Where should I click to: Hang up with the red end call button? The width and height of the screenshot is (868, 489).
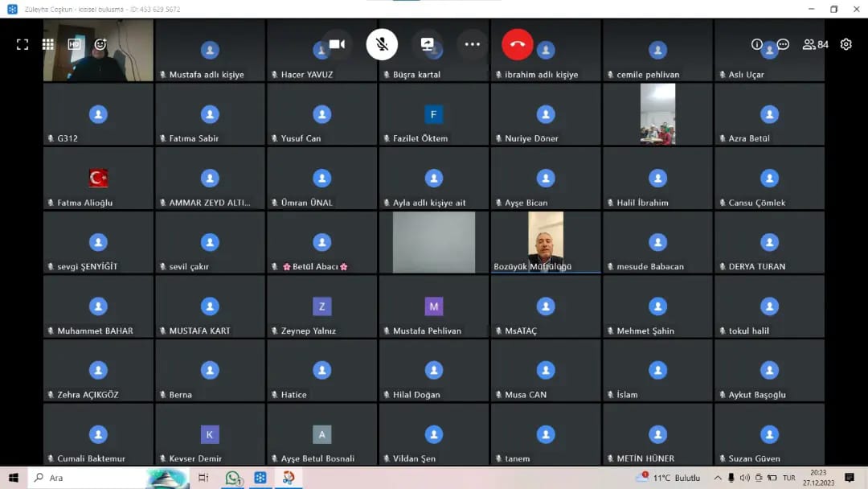pyautogui.click(x=518, y=44)
